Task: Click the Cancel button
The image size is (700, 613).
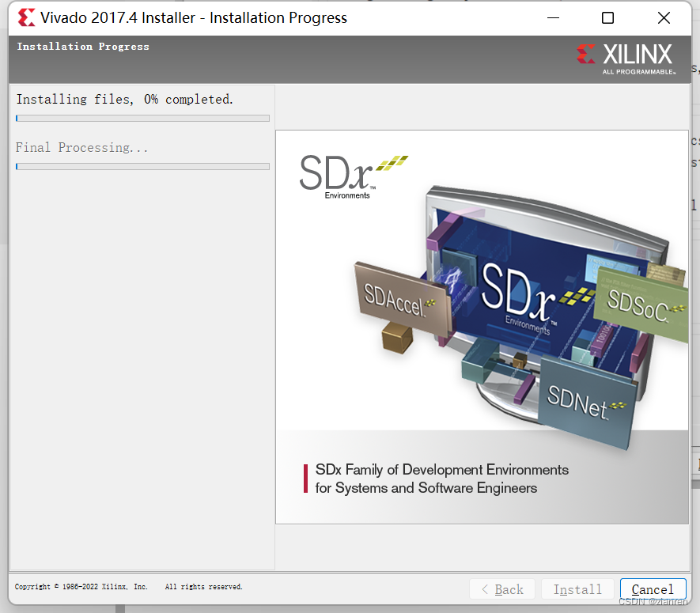Action: 653,589
